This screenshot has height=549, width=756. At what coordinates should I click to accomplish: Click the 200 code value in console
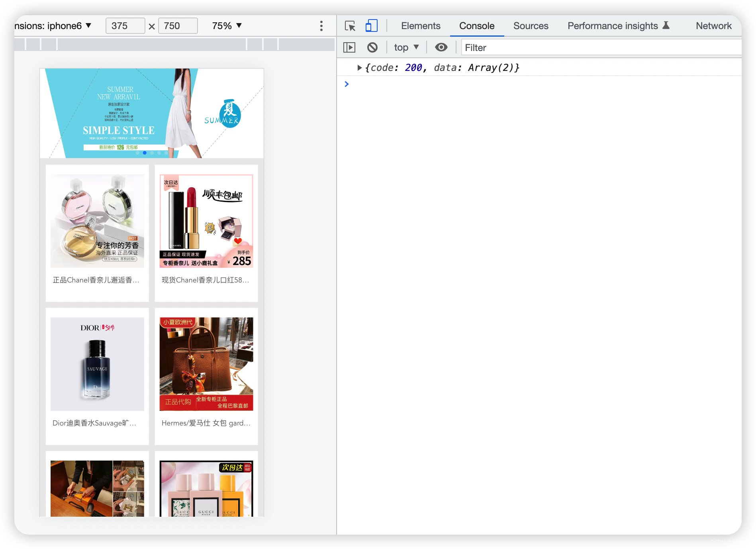pos(413,68)
